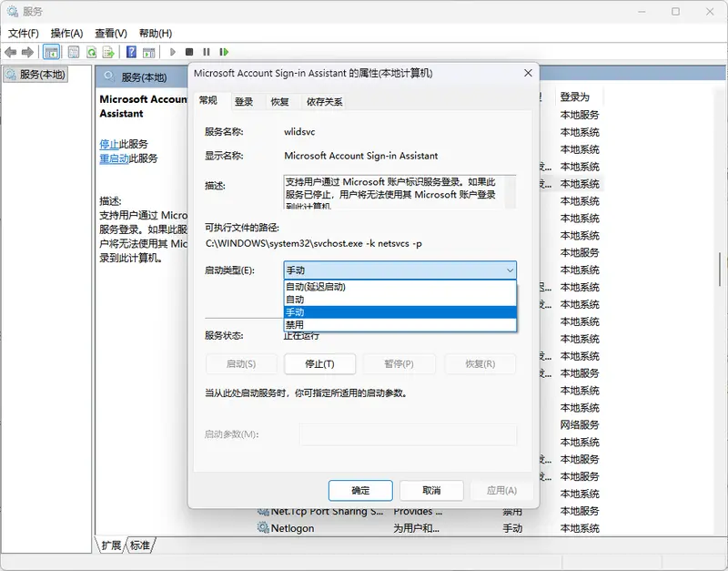The height and width of the screenshot is (571, 728).
Task: Open the 操作(A) menu
Action: tap(66, 34)
